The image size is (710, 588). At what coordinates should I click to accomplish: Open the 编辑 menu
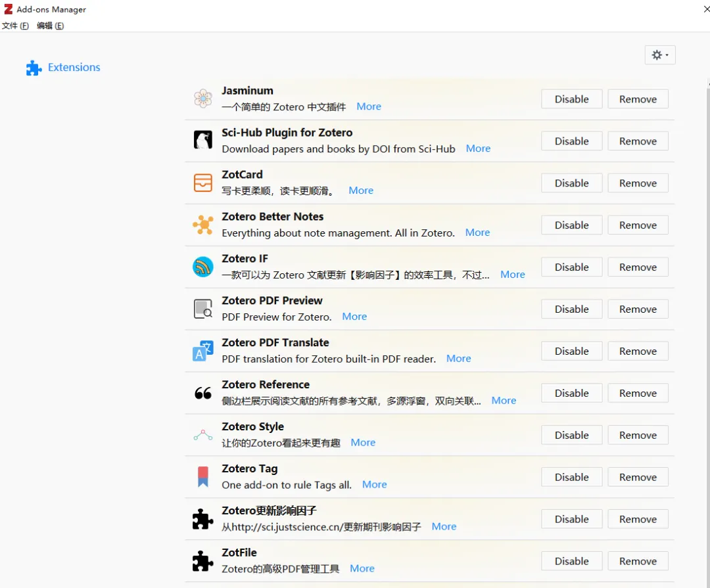click(50, 26)
